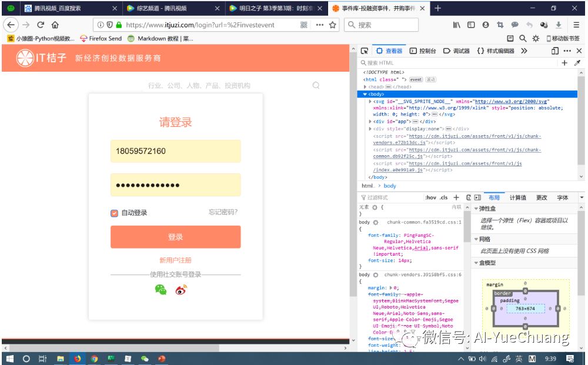The width and height of the screenshot is (588, 365).
Task: Toggle the .cls class panel
Action: click(x=444, y=197)
